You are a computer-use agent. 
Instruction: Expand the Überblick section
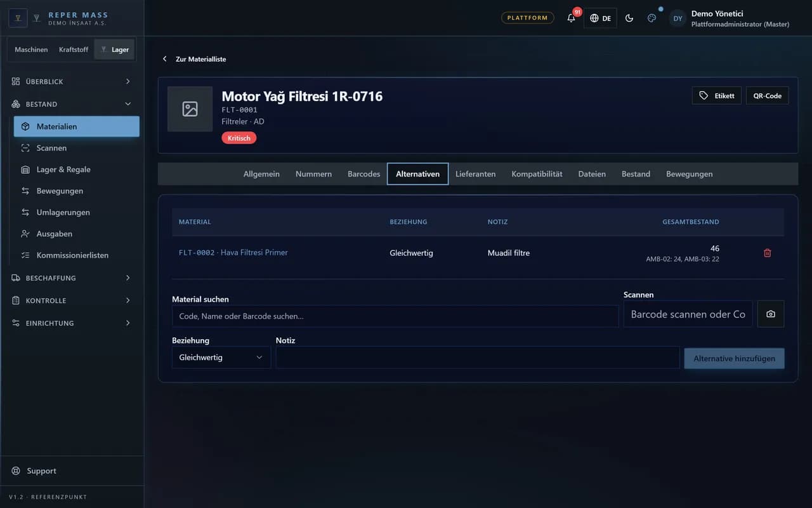[x=72, y=81]
